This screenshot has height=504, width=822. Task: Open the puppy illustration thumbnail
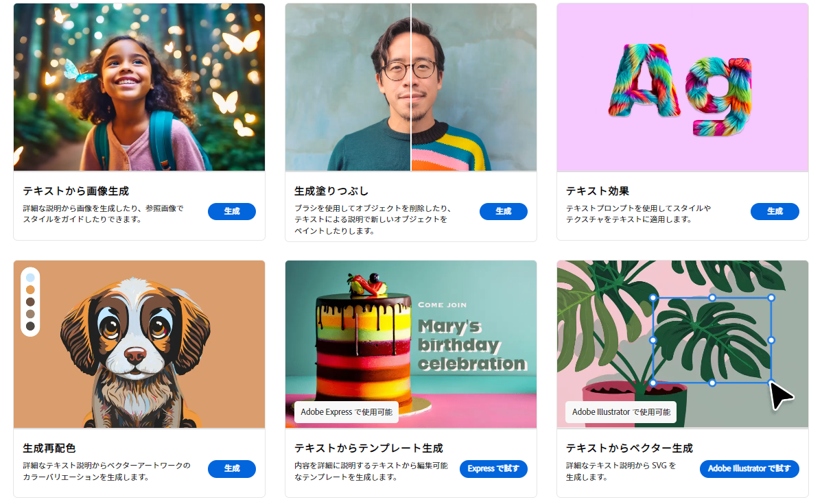pyautogui.click(x=139, y=344)
